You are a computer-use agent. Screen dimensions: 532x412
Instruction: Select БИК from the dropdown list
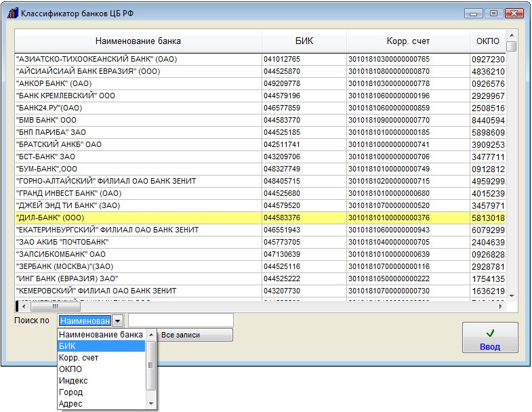(x=102, y=346)
